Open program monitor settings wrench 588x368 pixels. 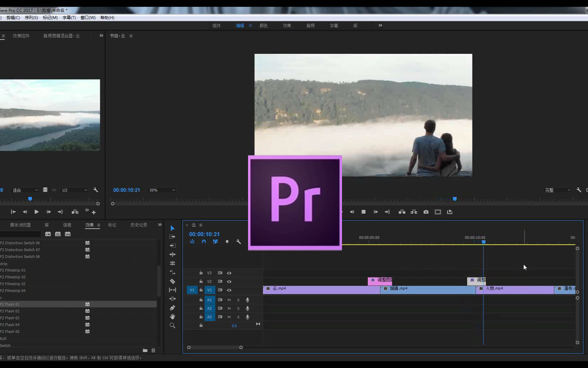[579, 190]
